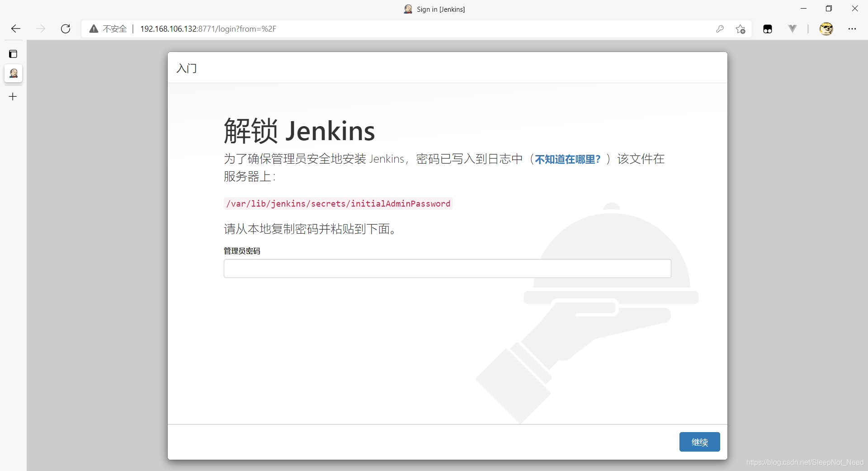Click the Sign in [Jenkins] window title
Viewport: 868px width, 471px height.
(x=441, y=9)
